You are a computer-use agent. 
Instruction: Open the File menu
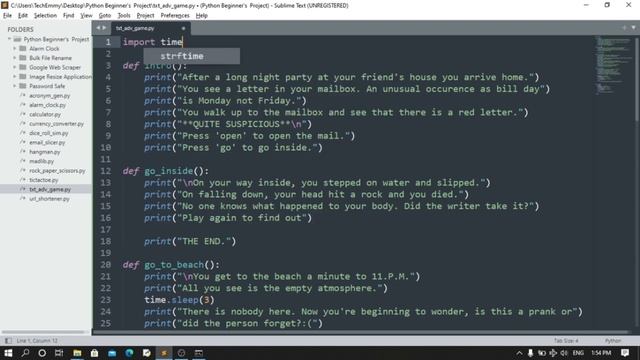tap(7, 16)
